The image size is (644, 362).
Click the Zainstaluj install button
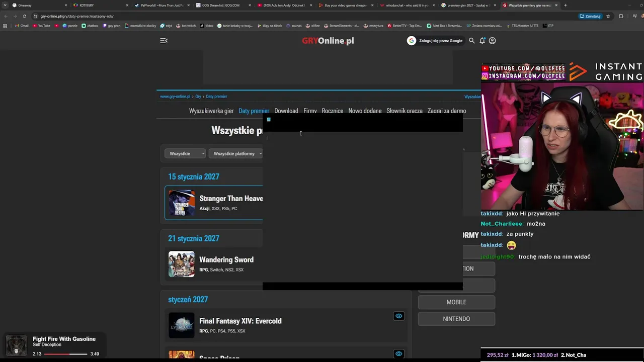coord(590,16)
